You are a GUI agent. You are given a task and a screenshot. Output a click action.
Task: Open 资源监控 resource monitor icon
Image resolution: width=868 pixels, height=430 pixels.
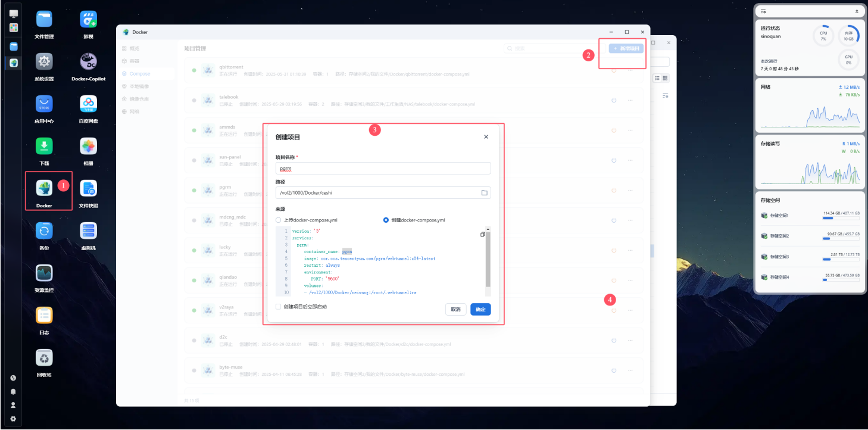[x=44, y=273]
